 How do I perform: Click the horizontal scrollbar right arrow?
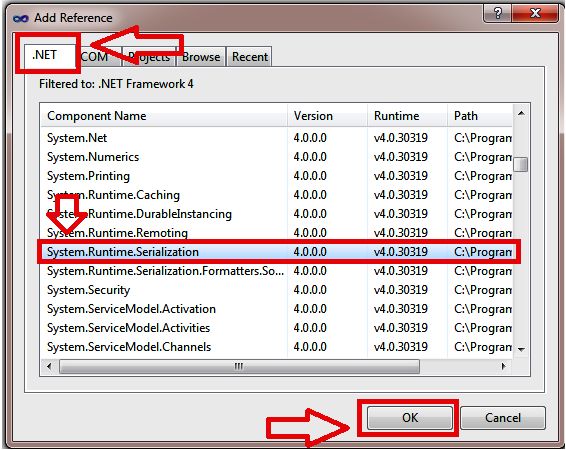pyautogui.click(x=503, y=367)
